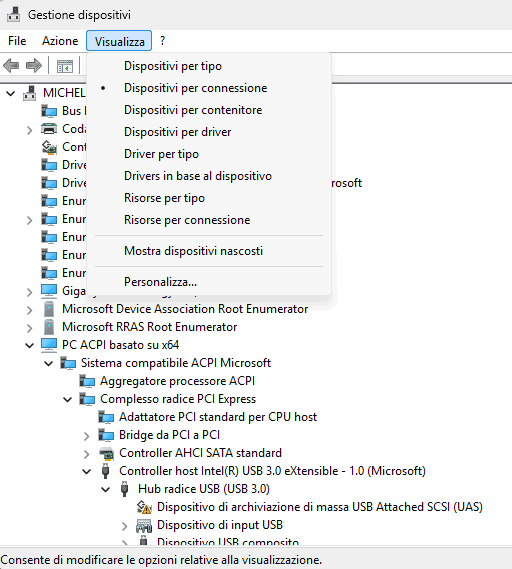Select Dispositivi per driver view

click(x=209, y=132)
